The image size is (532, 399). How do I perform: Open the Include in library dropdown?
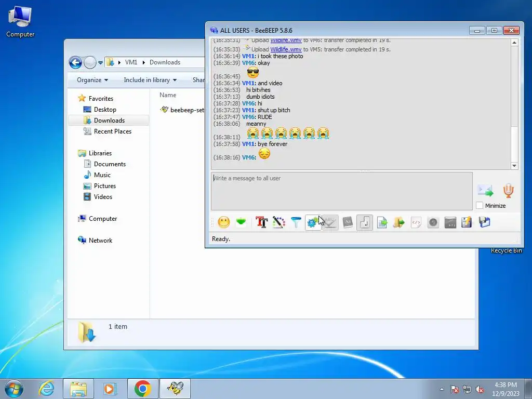(x=150, y=80)
